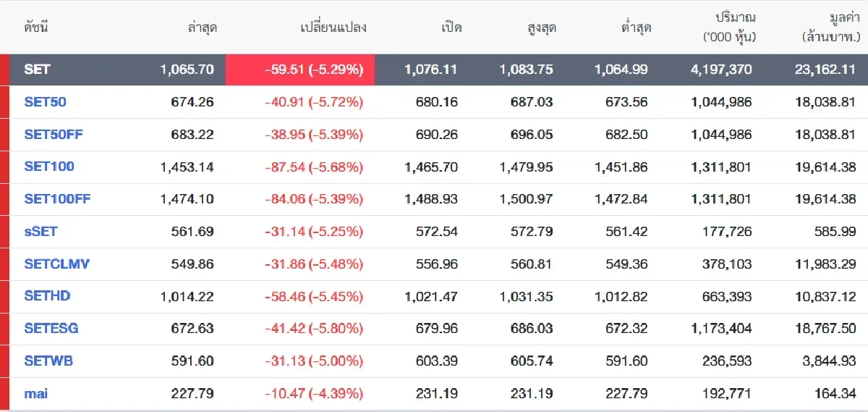This screenshot has width=868, height=412.
Task: Click the มูลค่า (ล้านบาท) column header
Action: 829,27
